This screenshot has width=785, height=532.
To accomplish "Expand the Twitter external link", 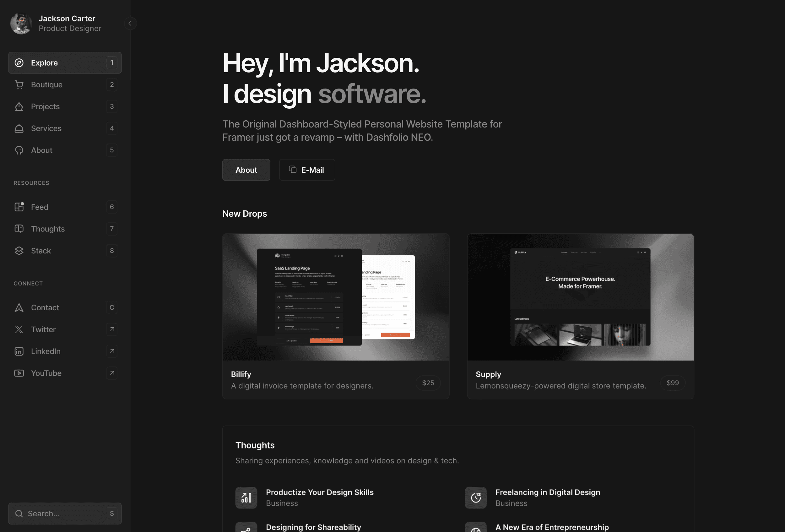I will pyautogui.click(x=111, y=329).
